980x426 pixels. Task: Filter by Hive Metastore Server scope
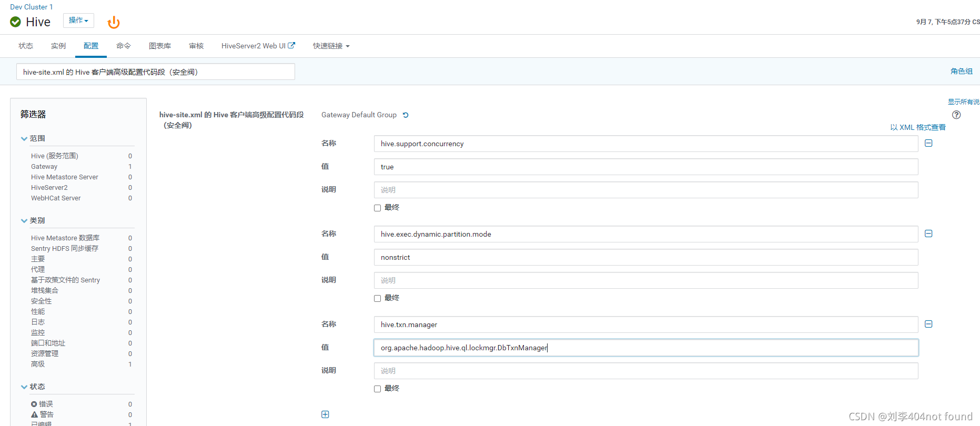[x=65, y=177]
